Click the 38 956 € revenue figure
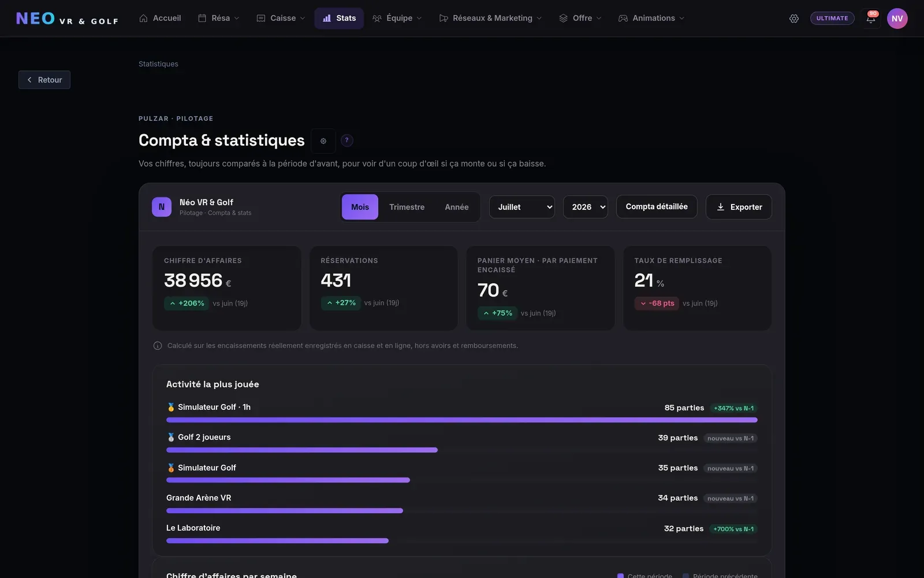The height and width of the screenshot is (578, 924). point(198,281)
